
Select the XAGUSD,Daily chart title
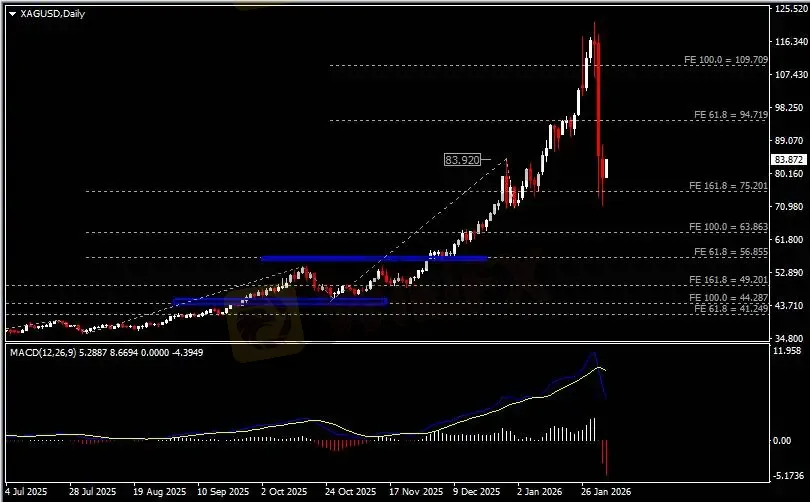[52, 14]
